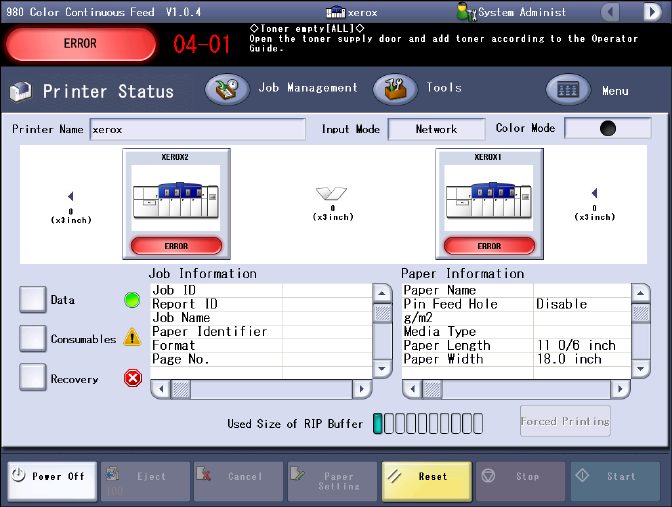672x507 pixels.
Task: Toggle the Recovery checkbox
Action: tap(33, 377)
